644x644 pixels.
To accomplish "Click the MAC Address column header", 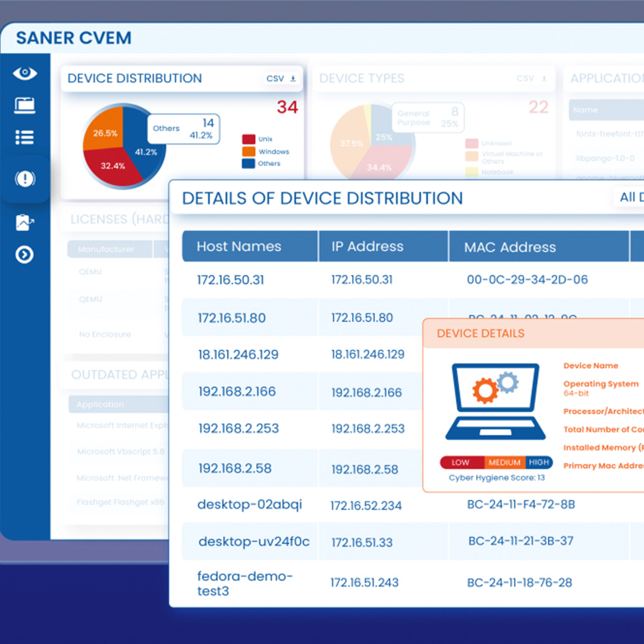I will point(509,247).
